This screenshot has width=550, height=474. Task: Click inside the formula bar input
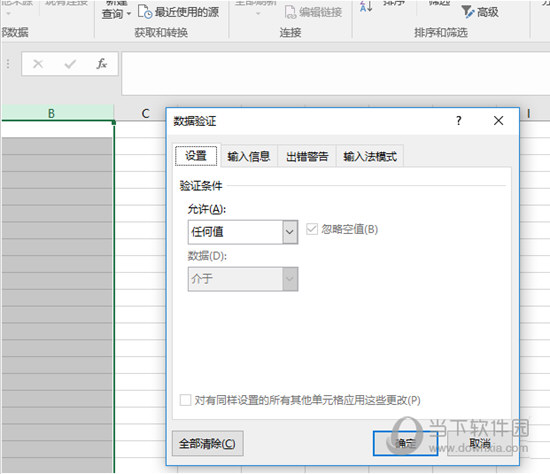pyautogui.click(x=335, y=73)
